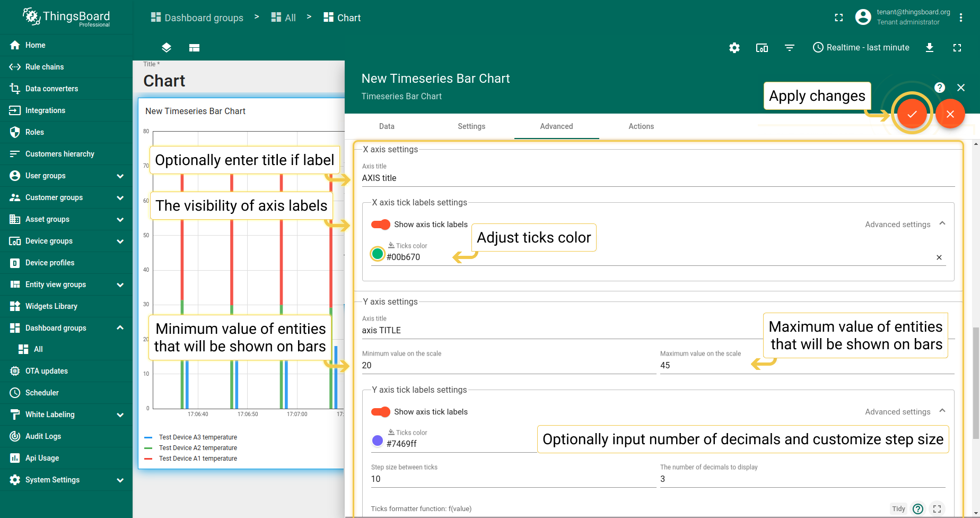Click the Minimum value on the scale field
The image size is (980, 518).
coord(509,366)
